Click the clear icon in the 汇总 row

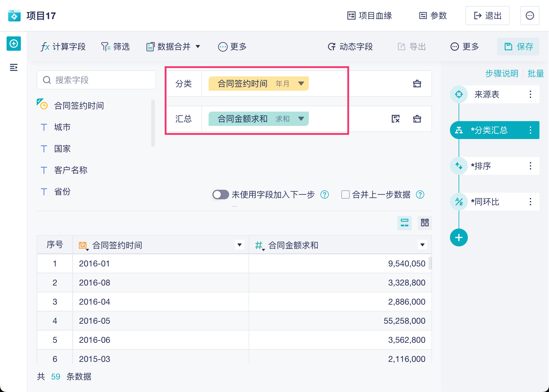(x=395, y=119)
